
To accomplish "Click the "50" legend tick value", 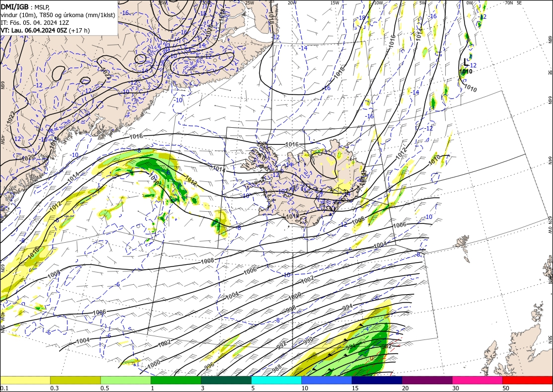I will (506, 388).
